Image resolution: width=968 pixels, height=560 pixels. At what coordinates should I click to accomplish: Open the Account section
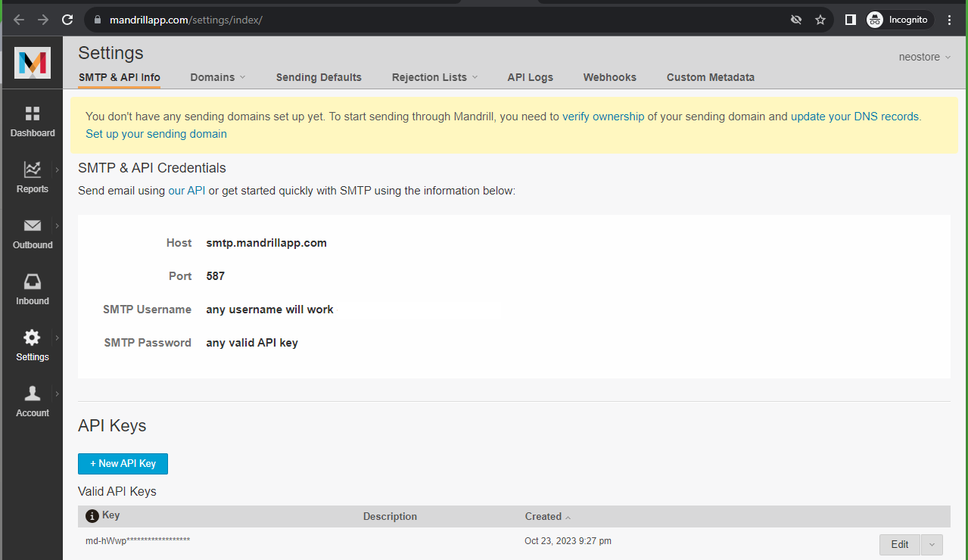tap(32, 400)
